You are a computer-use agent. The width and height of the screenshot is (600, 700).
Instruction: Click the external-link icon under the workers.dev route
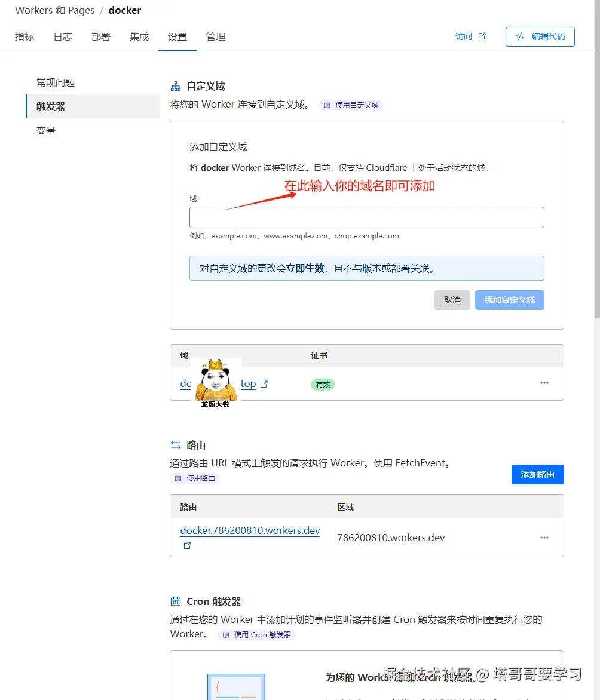[187, 545]
